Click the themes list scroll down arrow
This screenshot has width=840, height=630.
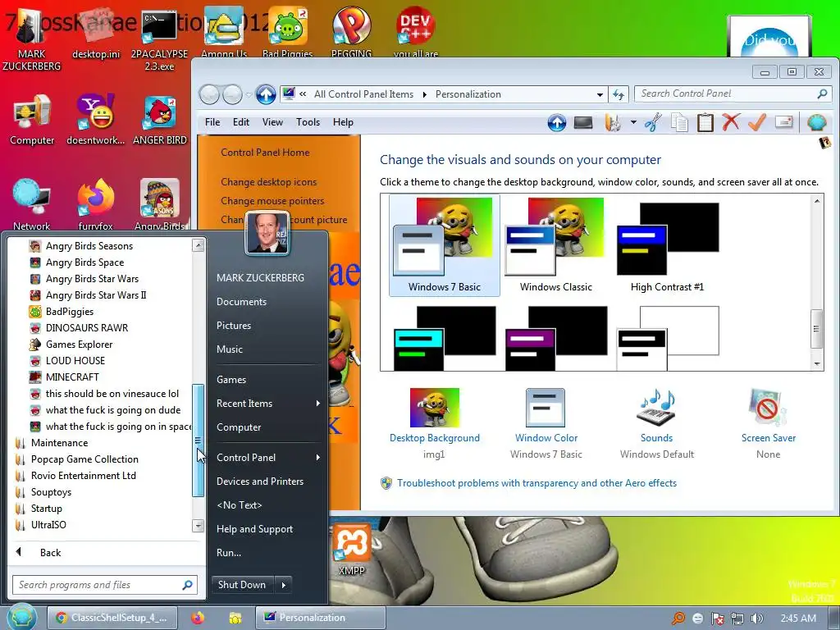click(x=817, y=364)
